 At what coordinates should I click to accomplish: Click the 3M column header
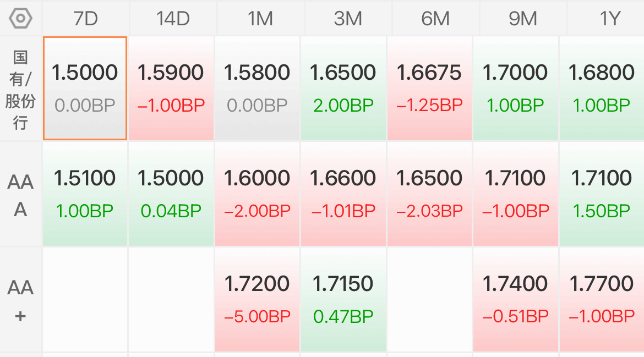(x=348, y=19)
